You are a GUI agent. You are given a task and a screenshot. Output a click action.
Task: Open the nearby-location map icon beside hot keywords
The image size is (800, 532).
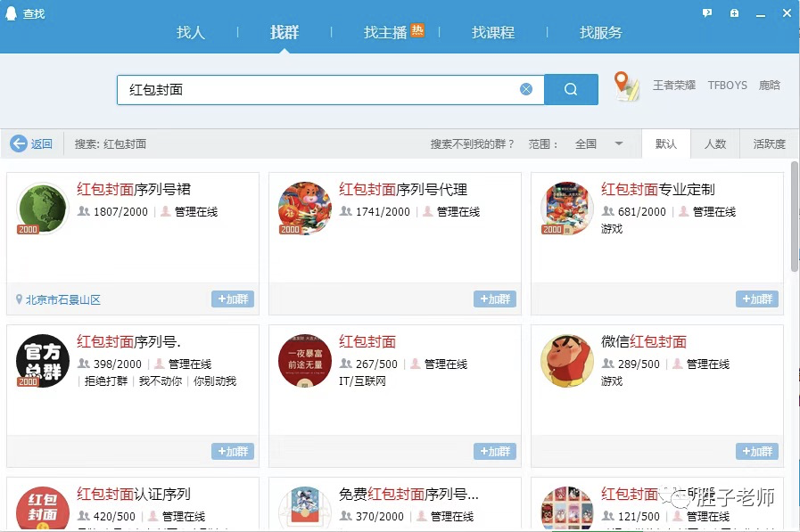click(x=626, y=86)
